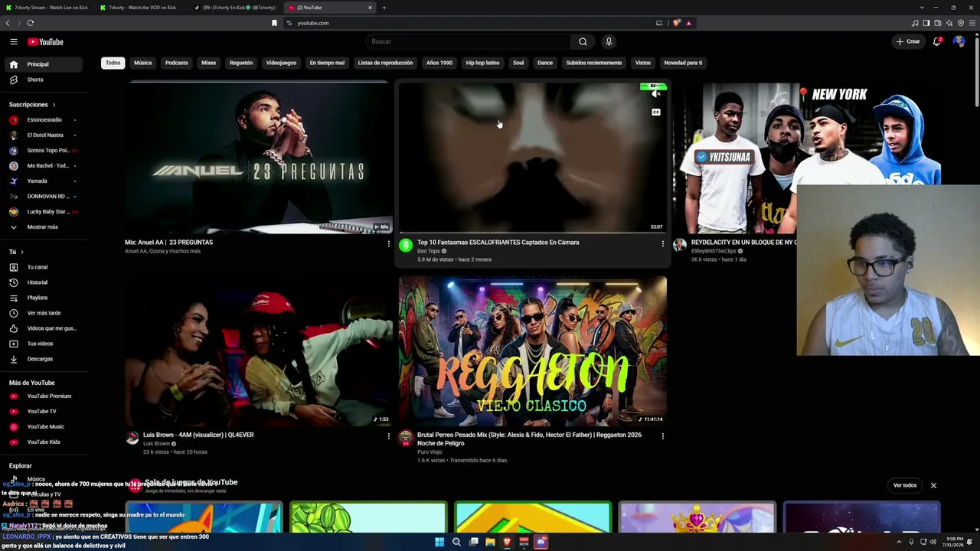This screenshot has width=980, height=551.
Task: Open a new browser tab
Action: point(384,8)
